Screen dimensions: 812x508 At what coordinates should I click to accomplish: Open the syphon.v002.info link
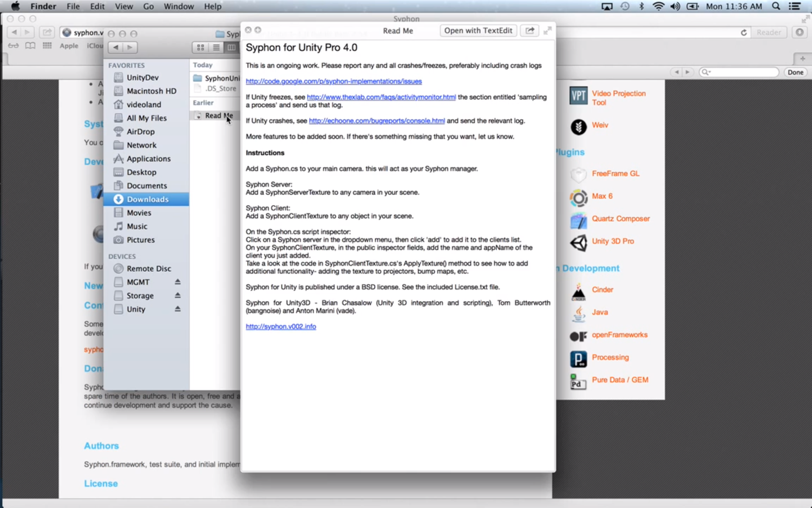click(281, 327)
